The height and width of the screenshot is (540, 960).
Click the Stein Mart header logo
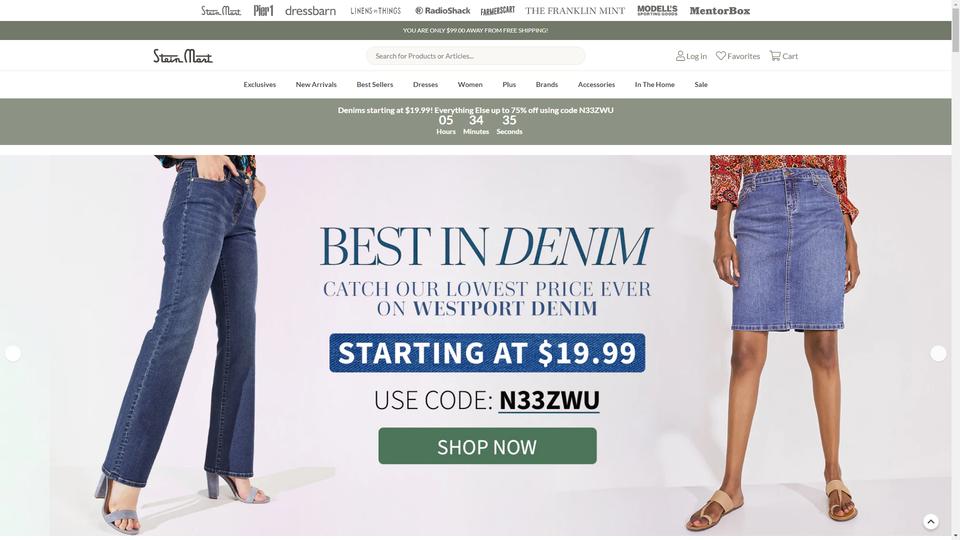click(x=182, y=56)
